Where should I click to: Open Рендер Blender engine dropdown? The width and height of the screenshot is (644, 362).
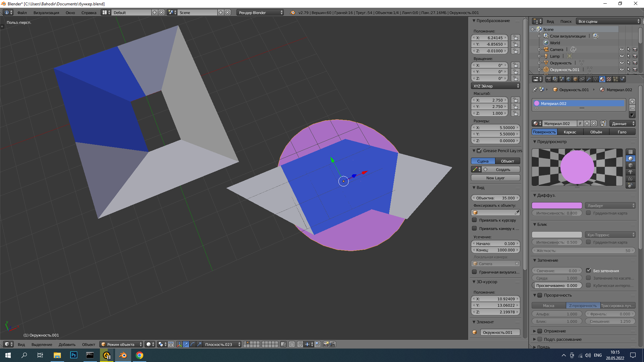coord(260,12)
